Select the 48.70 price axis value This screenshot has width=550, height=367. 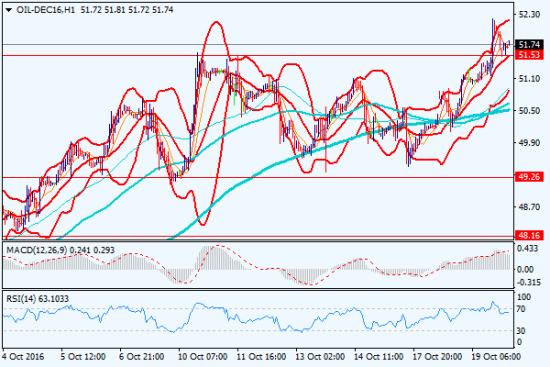click(529, 207)
